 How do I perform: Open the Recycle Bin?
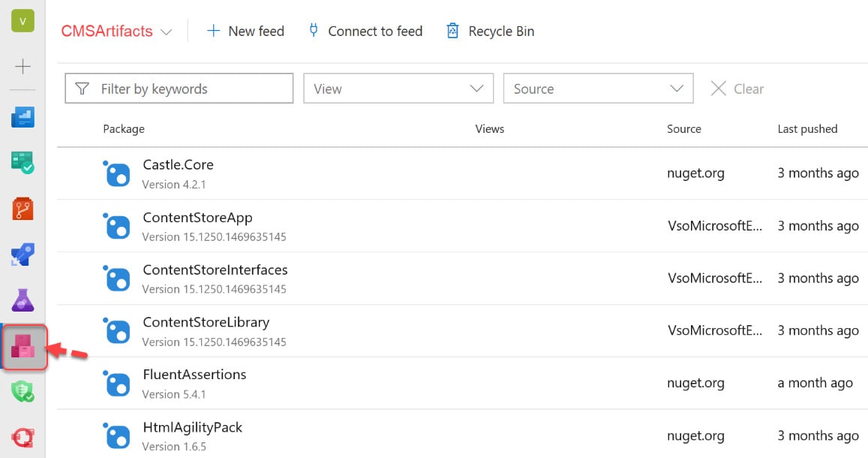point(491,31)
